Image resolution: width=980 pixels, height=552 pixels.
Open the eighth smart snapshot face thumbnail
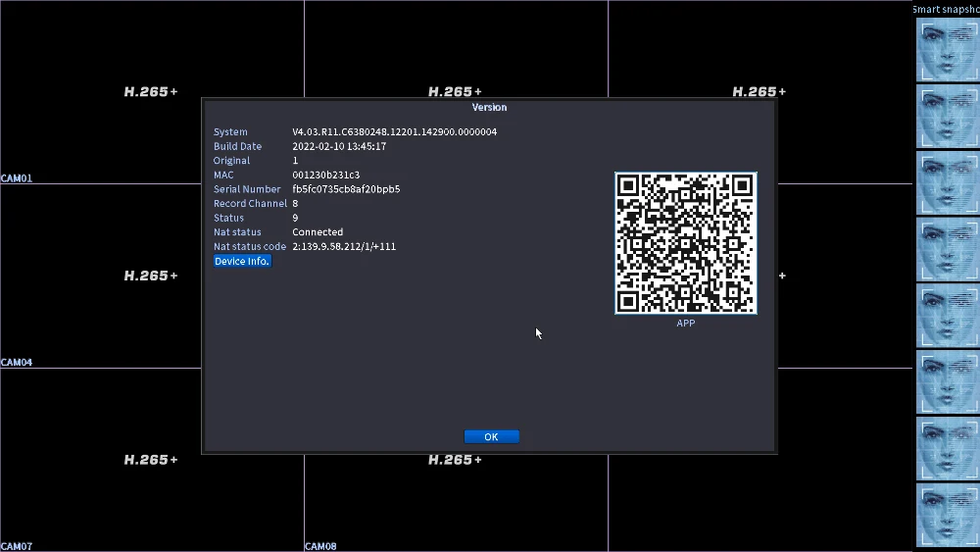(948, 515)
